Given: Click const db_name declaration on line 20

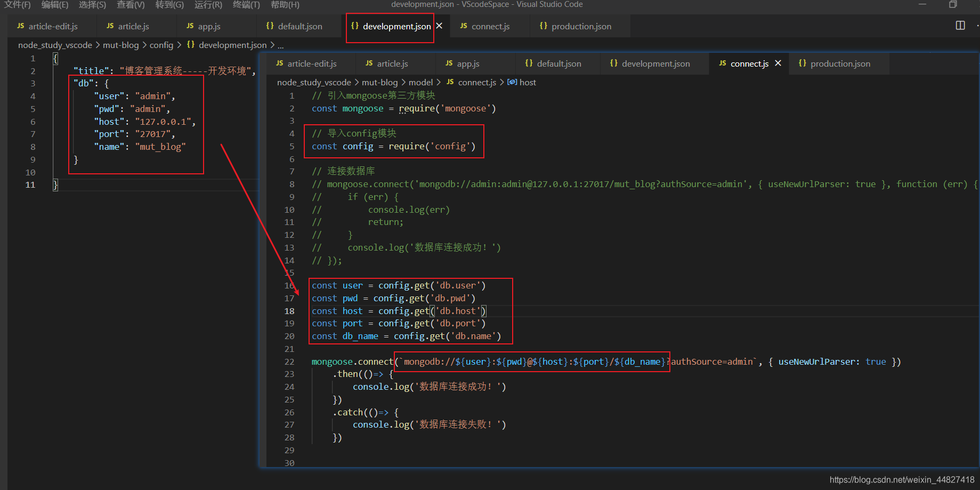Looking at the screenshot, I should [406, 336].
